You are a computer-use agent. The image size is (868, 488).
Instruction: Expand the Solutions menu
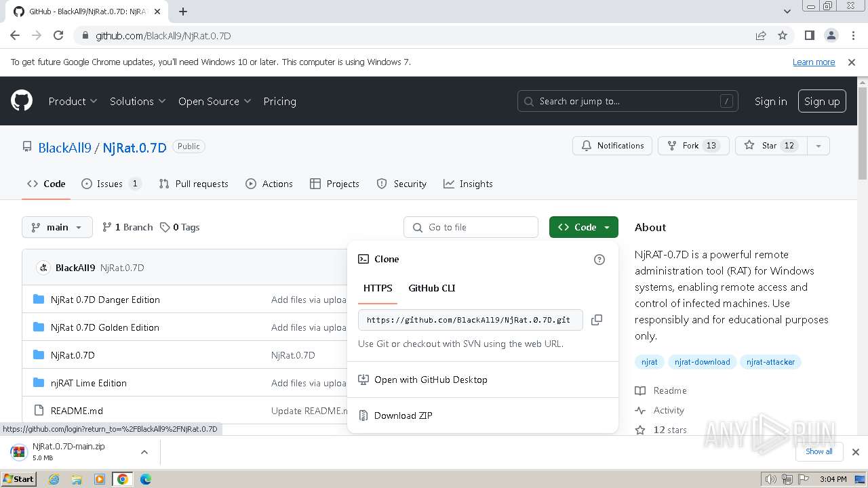[x=138, y=101]
